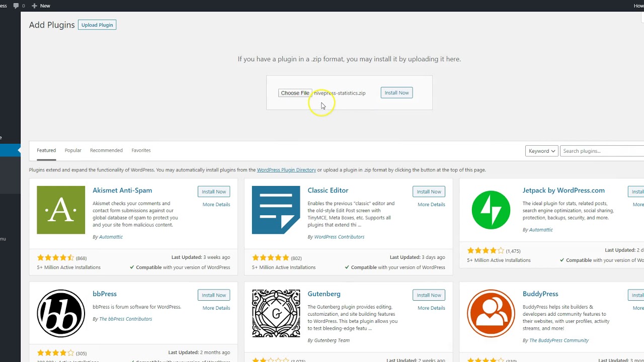The image size is (644, 362).
Task: Install Akismet Anti-Spam plugin now
Action: tap(214, 192)
